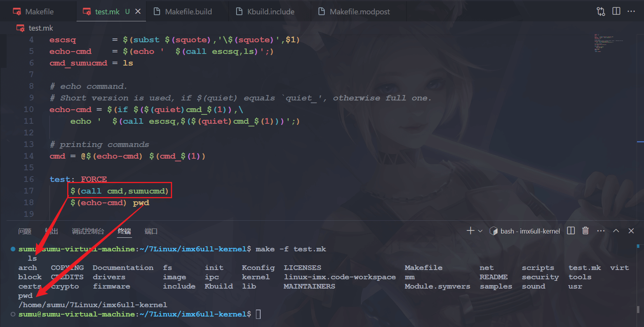644x327 pixels.
Task: Click the bash terminal cube icon
Action: click(493, 231)
